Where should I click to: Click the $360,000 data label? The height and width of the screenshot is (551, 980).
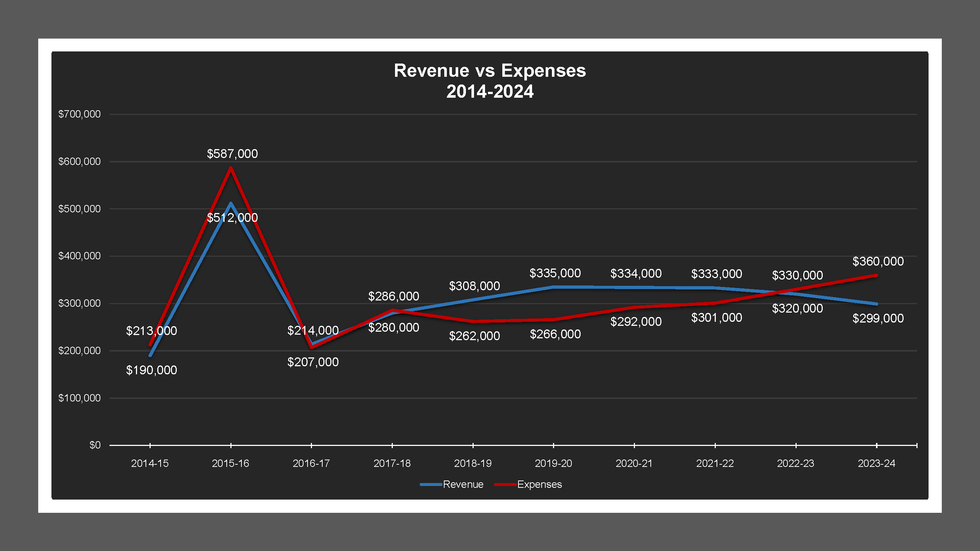(x=878, y=261)
